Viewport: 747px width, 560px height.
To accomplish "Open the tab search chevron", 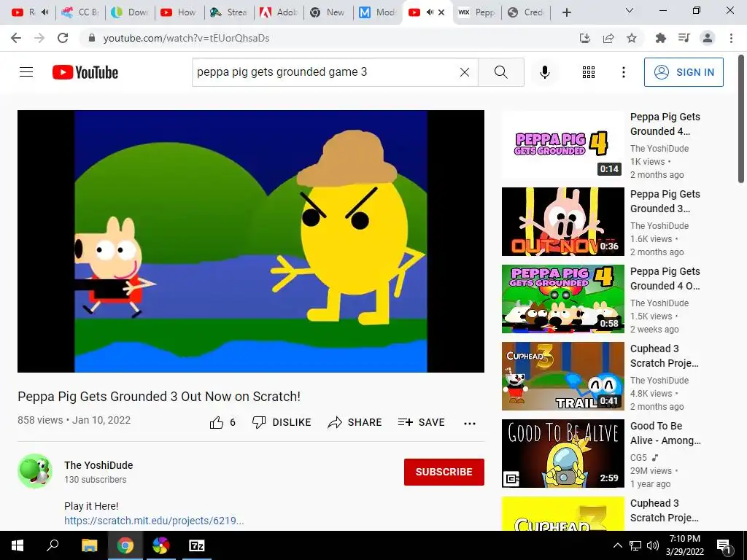I will click(x=630, y=10).
